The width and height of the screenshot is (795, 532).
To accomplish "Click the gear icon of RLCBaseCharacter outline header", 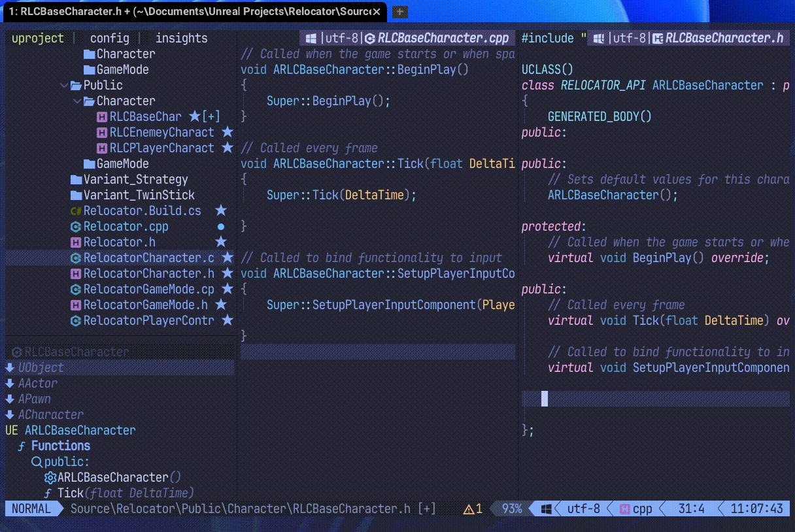I will coord(17,352).
